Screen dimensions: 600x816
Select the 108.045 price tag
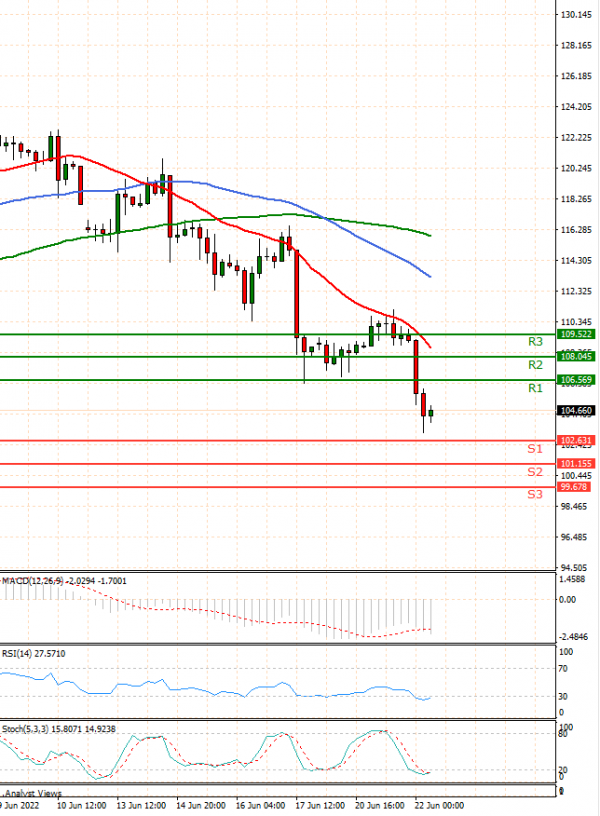click(x=576, y=356)
